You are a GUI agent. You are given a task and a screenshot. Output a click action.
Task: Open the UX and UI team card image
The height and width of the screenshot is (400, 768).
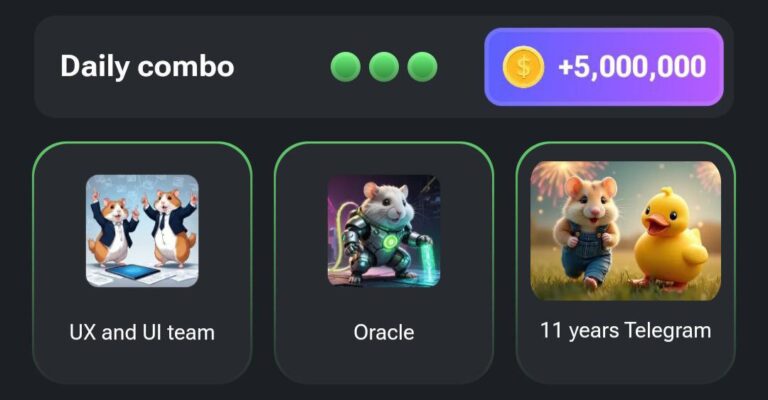(142, 231)
